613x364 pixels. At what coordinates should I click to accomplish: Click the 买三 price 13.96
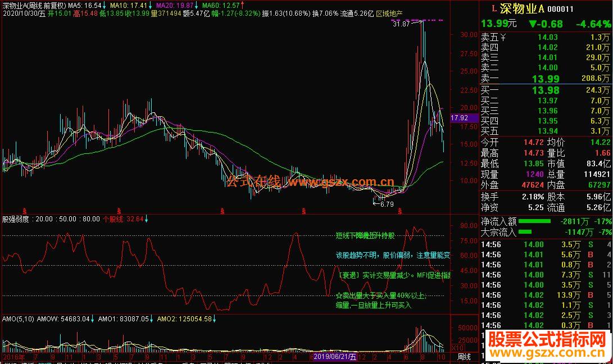548,111
